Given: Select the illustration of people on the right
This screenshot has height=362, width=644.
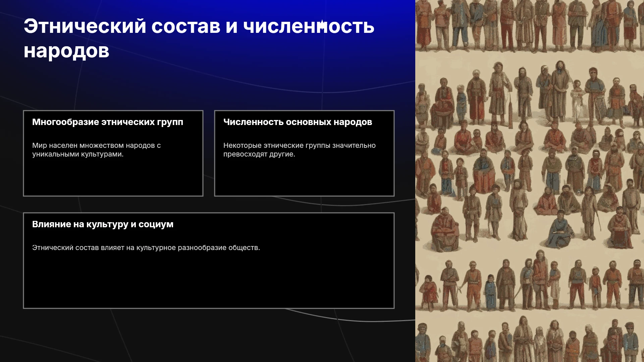Looking at the screenshot, I should (530, 181).
